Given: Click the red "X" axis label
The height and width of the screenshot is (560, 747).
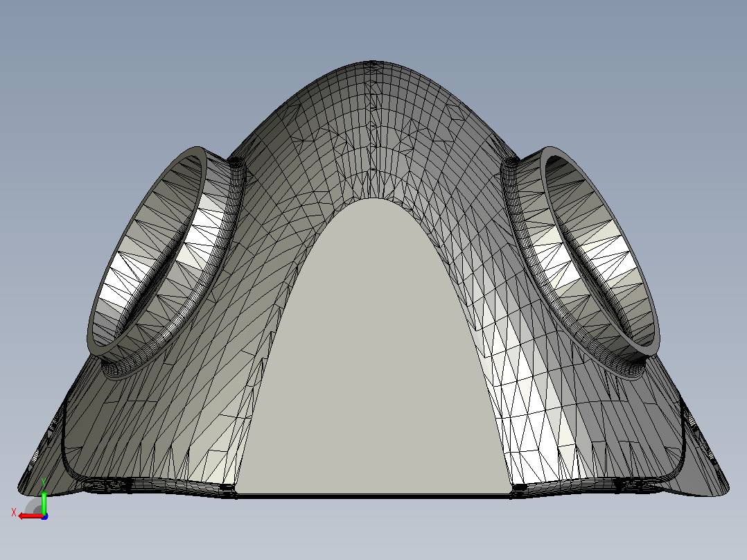Looking at the screenshot, I should (14, 512).
